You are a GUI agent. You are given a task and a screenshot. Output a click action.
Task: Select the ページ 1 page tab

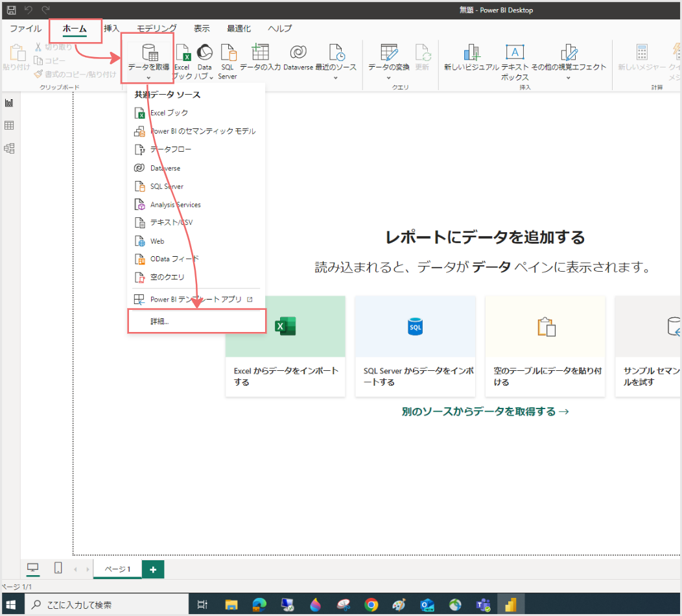(117, 569)
